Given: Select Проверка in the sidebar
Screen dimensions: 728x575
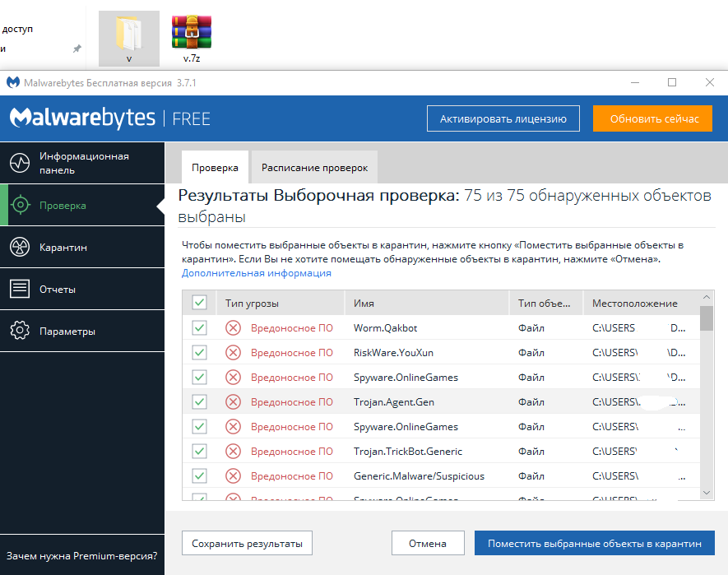Looking at the screenshot, I should [82, 205].
